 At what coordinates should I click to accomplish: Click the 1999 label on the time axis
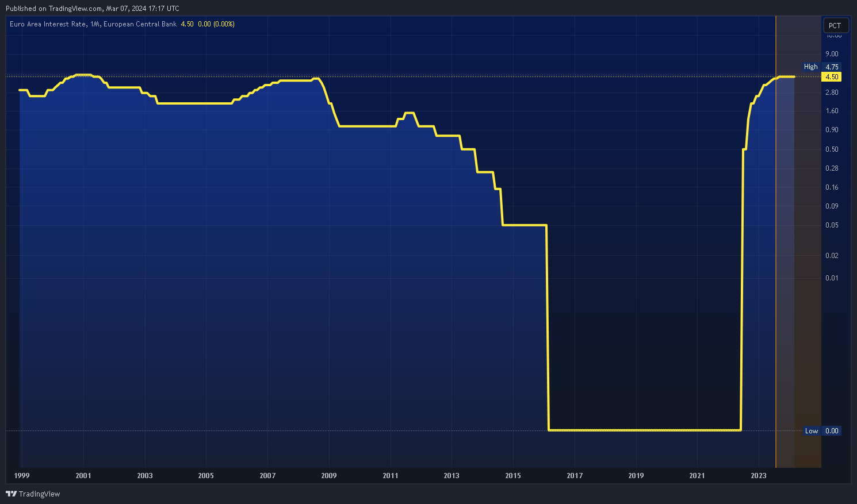22,476
